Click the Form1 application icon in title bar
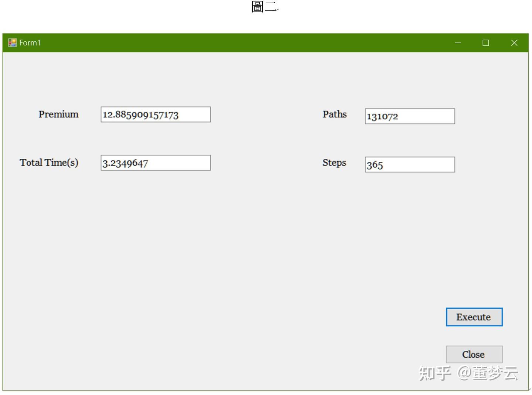This screenshot has width=532, height=395. click(x=12, y=42)
